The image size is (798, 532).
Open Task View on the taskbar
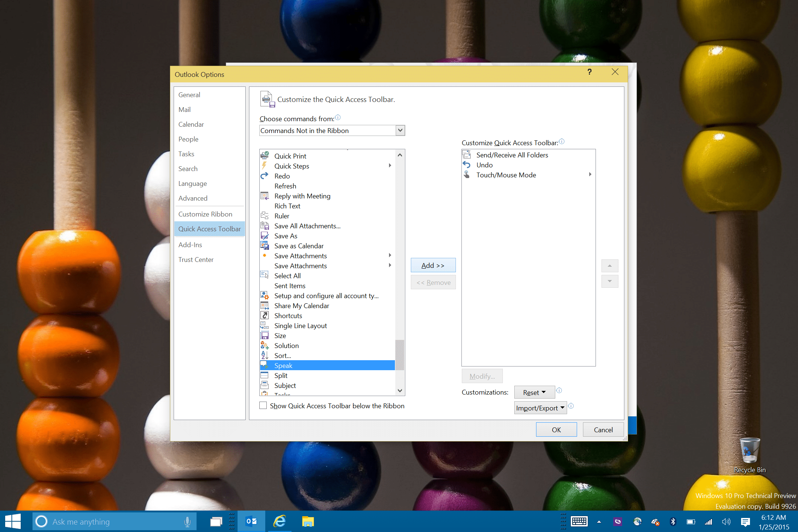pos(216,521)
